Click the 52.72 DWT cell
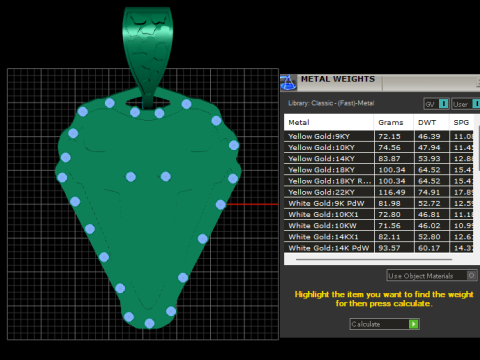 coord(431,203)
